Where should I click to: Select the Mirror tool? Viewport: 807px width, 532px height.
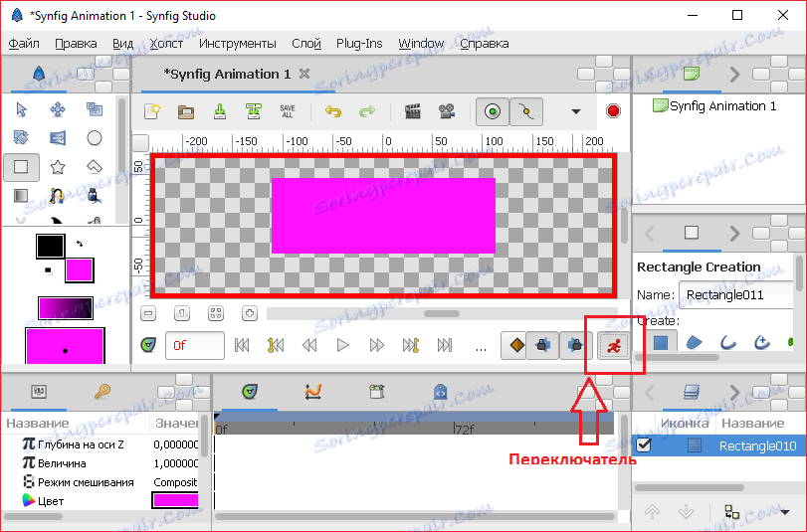[57, 138]
